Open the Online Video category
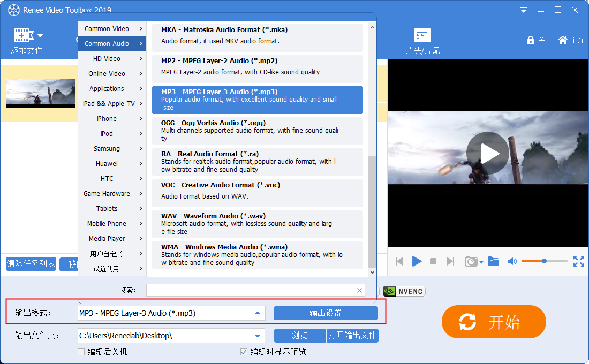This screenshot has height=364, width=589. 112,74
